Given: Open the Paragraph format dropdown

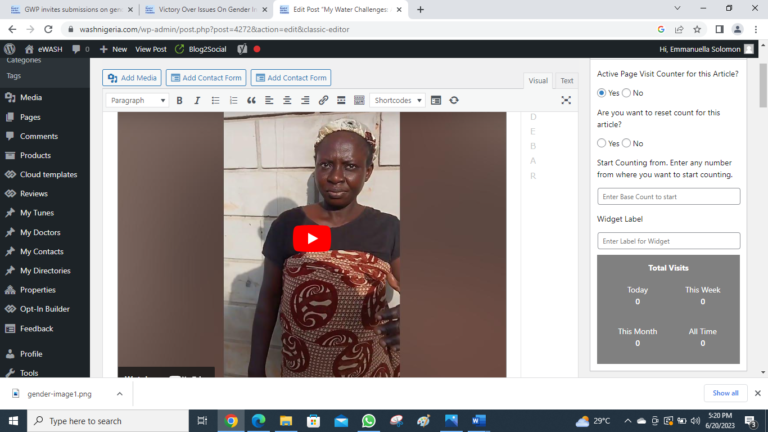Looking at the screenshot, I should coord(137,100).
